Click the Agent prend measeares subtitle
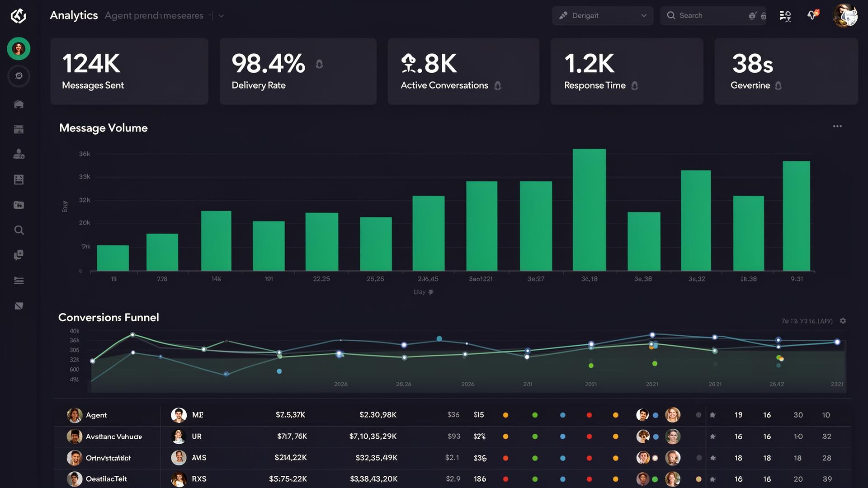 point(154,16)
